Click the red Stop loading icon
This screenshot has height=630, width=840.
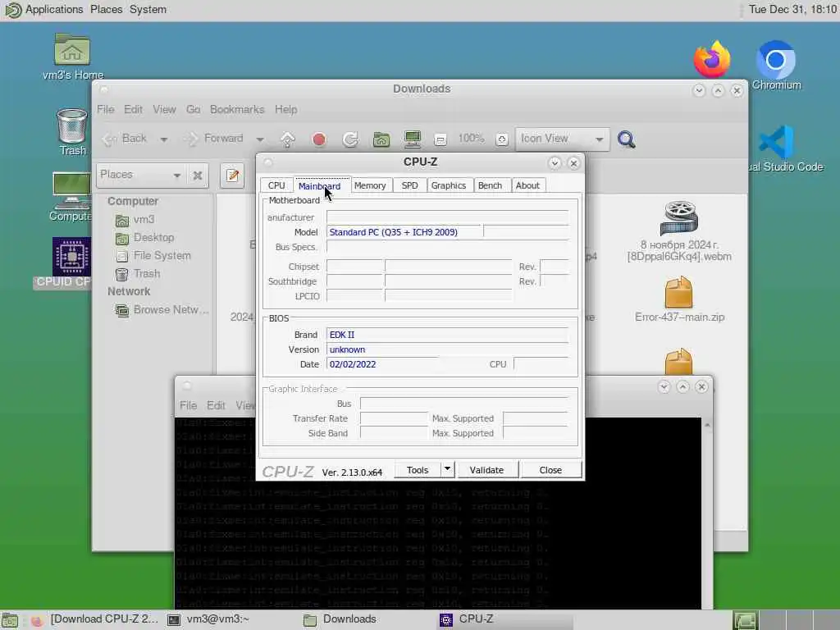[319, 139]
